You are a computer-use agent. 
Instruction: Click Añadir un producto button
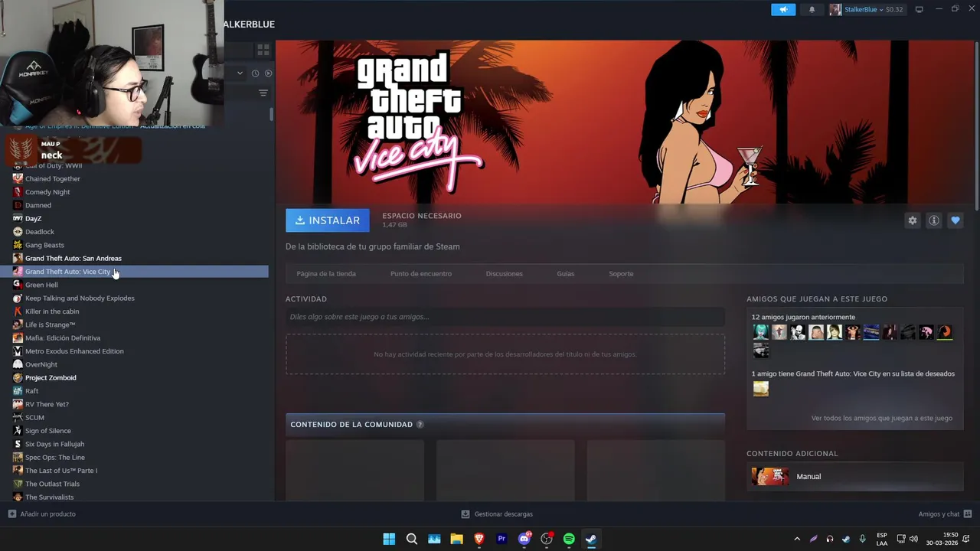[x=42, y=514]
